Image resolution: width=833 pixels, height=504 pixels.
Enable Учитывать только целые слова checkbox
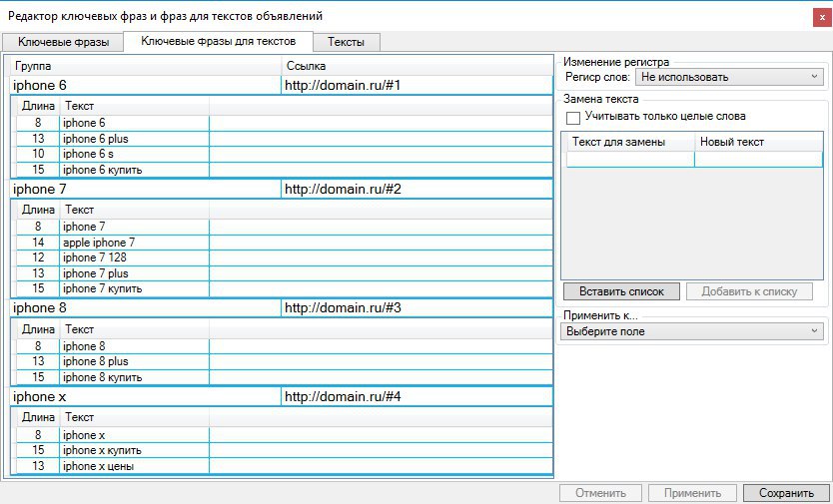(573, 118)
